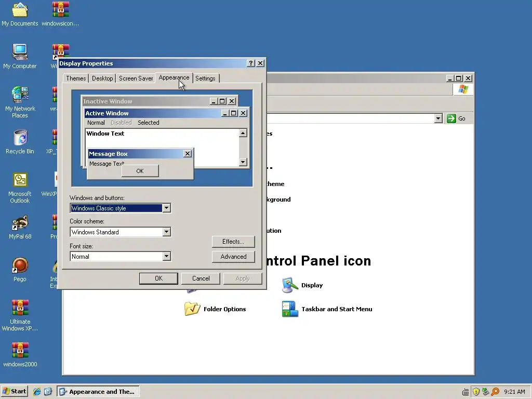The height and width of the screenshot is (399, 532).
Task: Go to the Settings tab
Action: tap(205, 78)
